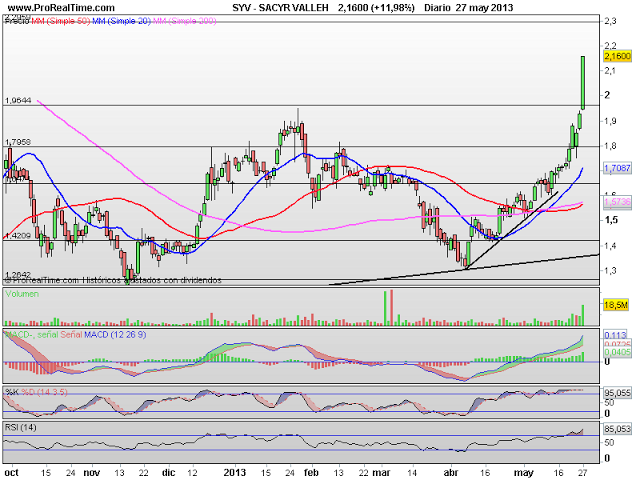Select the 1,4209 support level label
The image size is (640, 480).
[x=19, y=236]
